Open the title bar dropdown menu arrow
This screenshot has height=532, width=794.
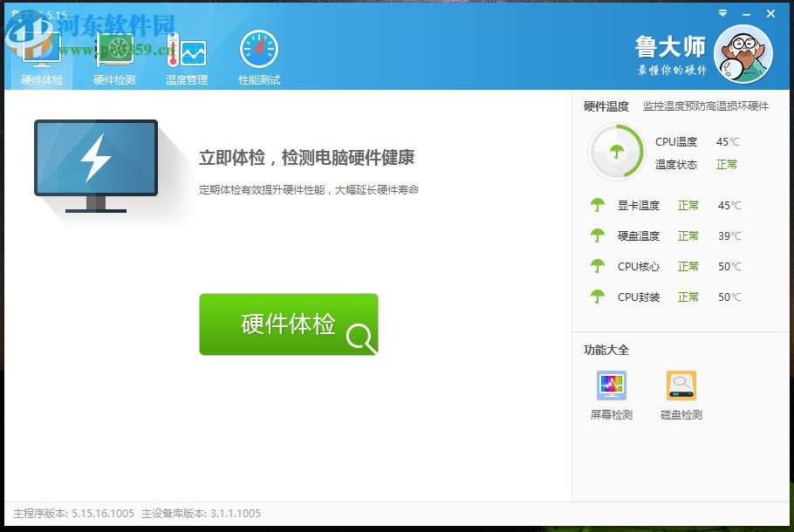[723, 13]
